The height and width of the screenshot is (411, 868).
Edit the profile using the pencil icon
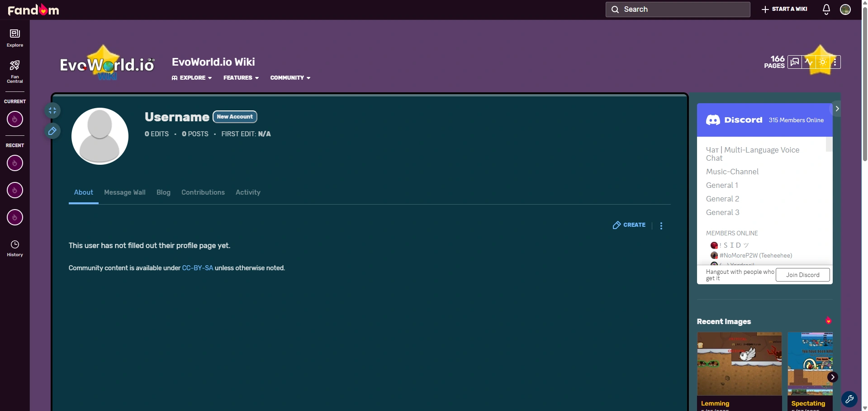click(52, 131)
